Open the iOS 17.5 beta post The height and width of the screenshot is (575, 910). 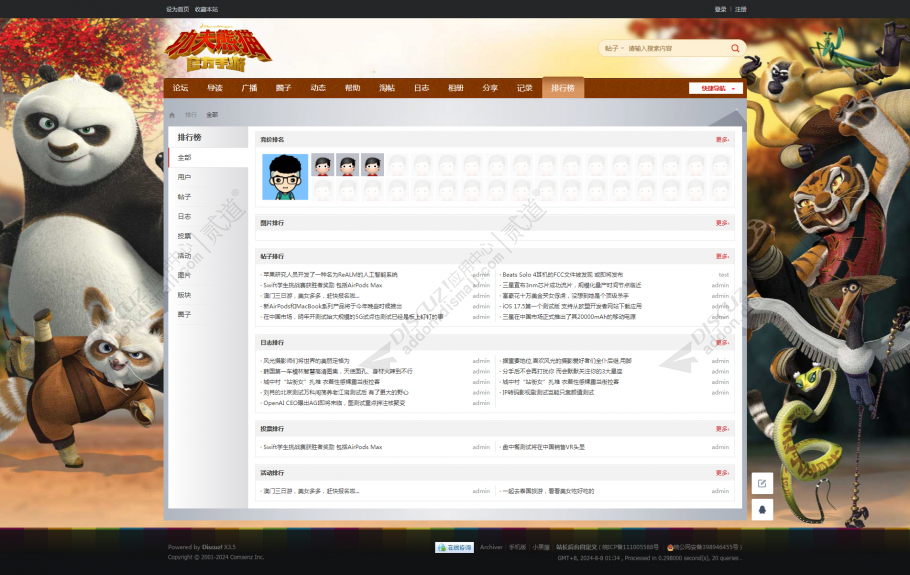coord(572,306)
